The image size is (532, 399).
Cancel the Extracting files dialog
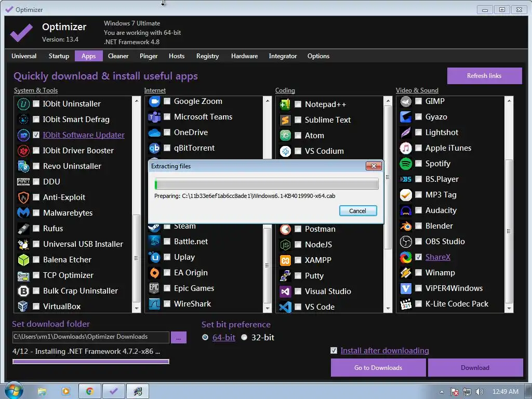358,211
